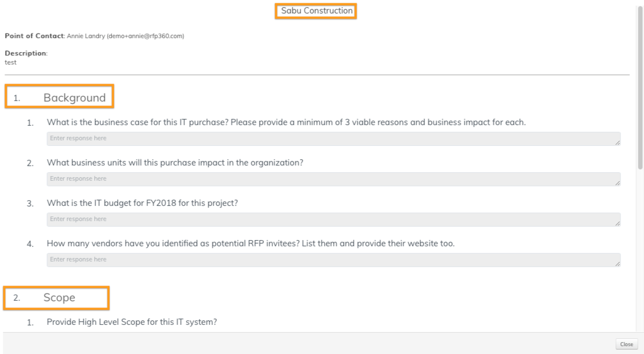Click the Point of Contact label

click(x=34, y=36)
